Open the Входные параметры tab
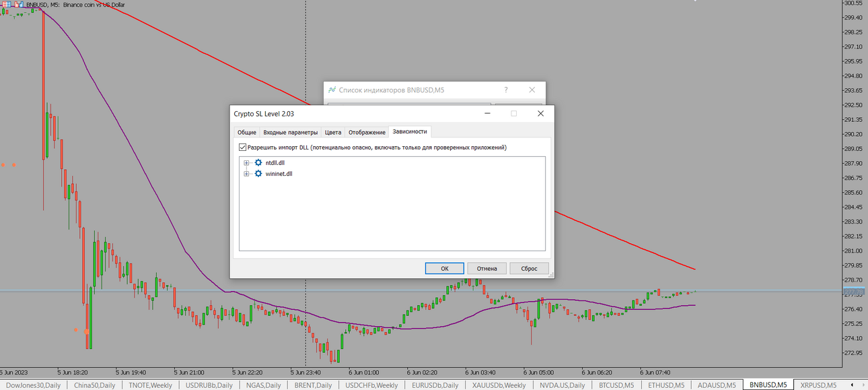 coord(290,132)
